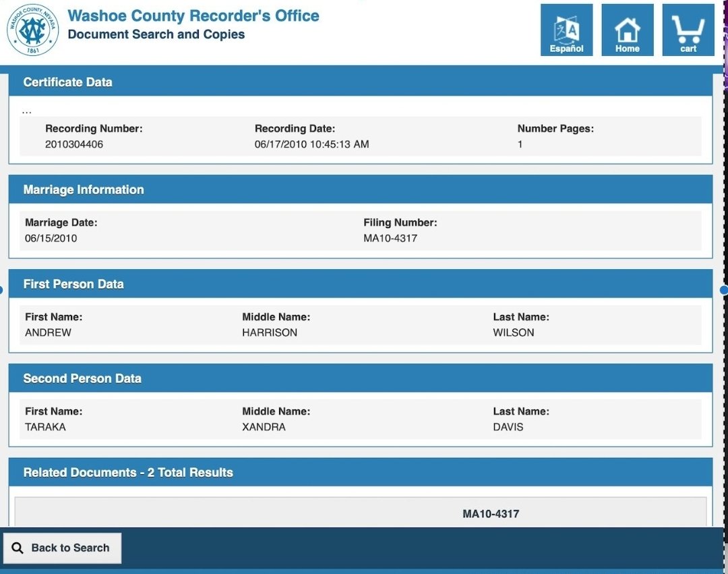Click the Number Pages label

pyautogui.click(x=555, y=129)
